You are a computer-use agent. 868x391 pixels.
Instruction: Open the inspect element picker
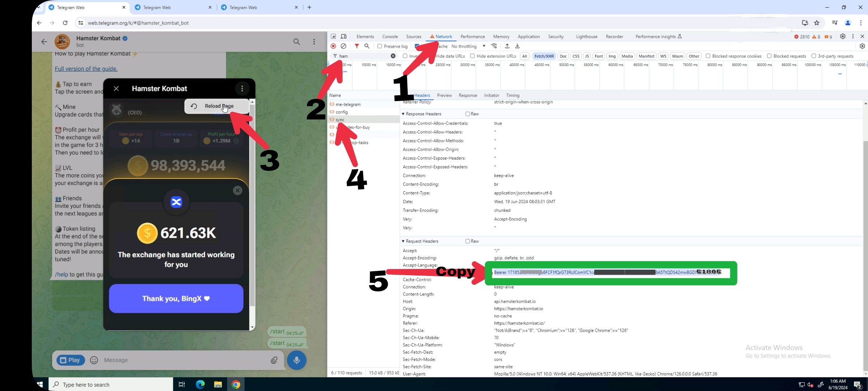[x=333, y=36]
